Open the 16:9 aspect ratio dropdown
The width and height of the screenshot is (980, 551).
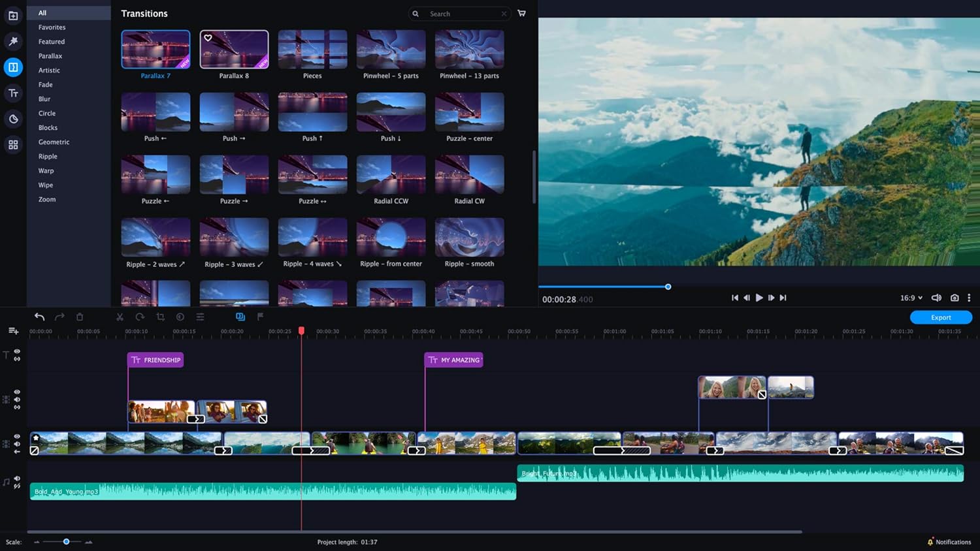click(x=911, y=298)
